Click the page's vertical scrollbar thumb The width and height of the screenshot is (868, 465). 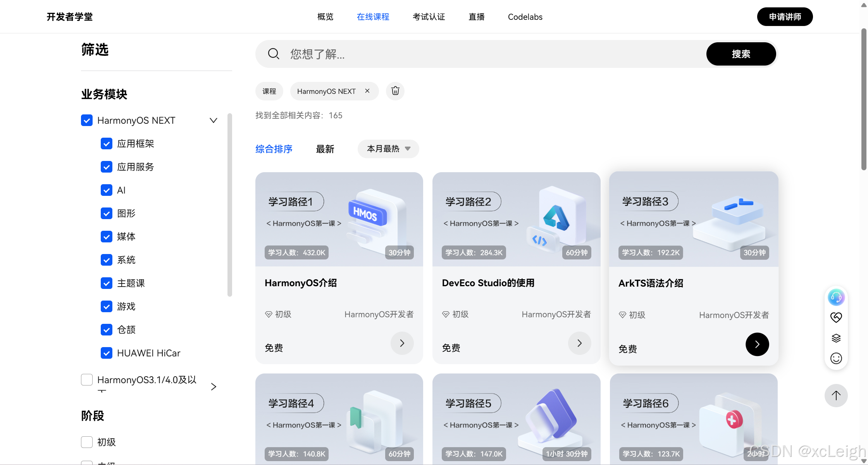pos(864,99)
